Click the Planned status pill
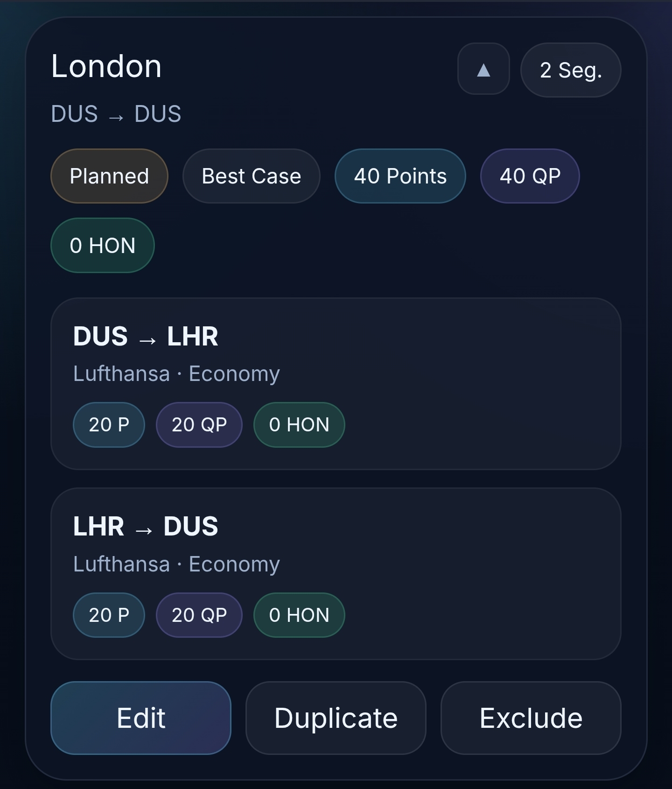Viewport: 672px width, 789px height. pyautogui.click(x=109, y=176)
